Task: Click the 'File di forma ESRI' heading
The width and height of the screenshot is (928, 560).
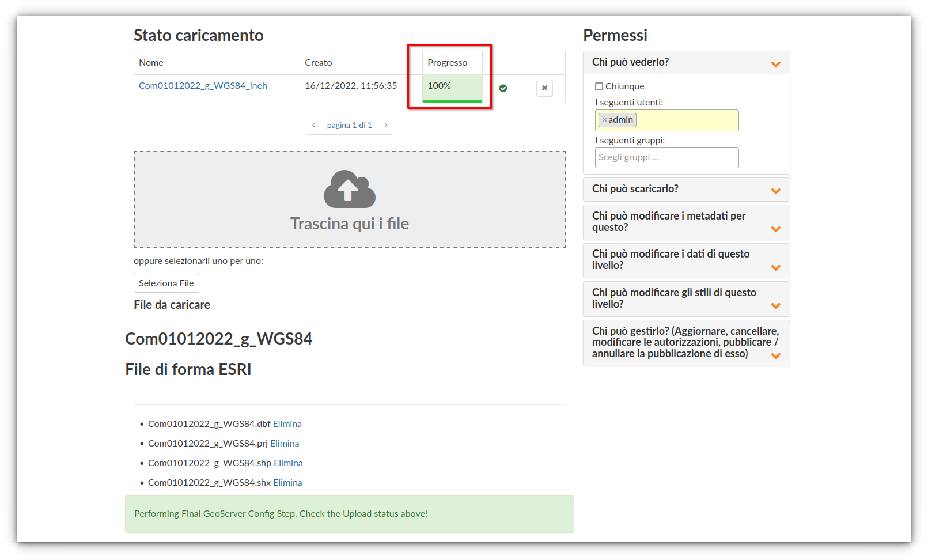Action: 188,369
